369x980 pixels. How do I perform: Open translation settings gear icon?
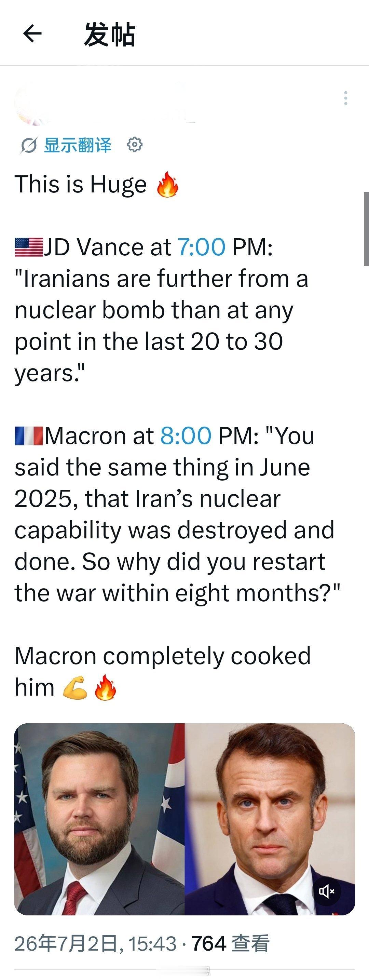[x=134, y=145]
